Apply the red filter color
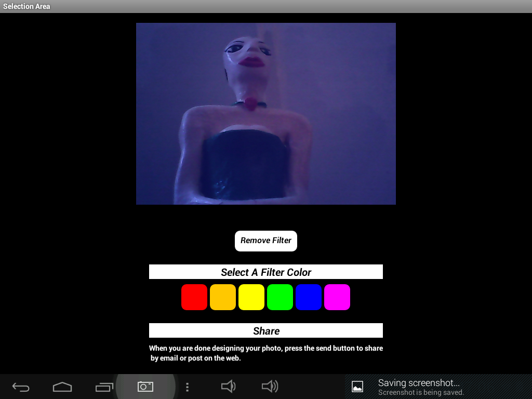The width and height of the screenshot is (532, 399). (194, 297)
